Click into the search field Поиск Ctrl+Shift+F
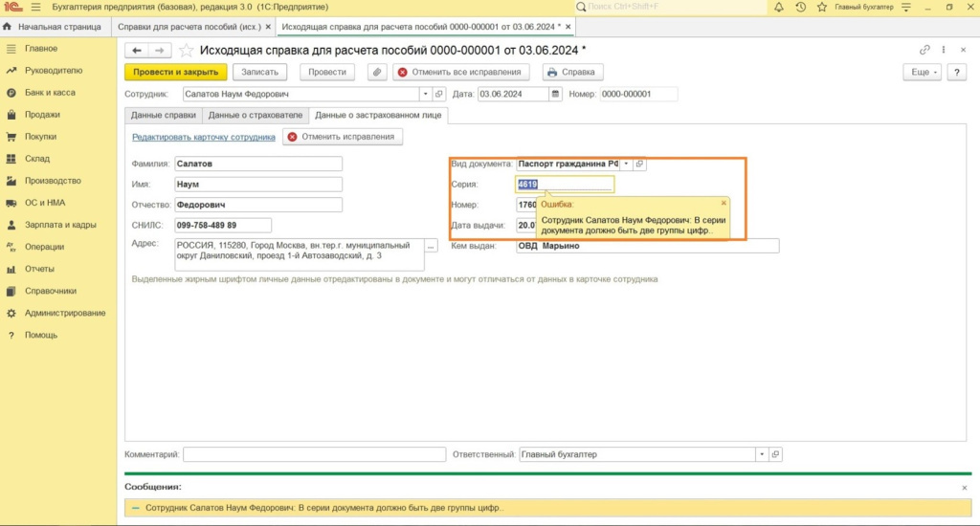 670,7
